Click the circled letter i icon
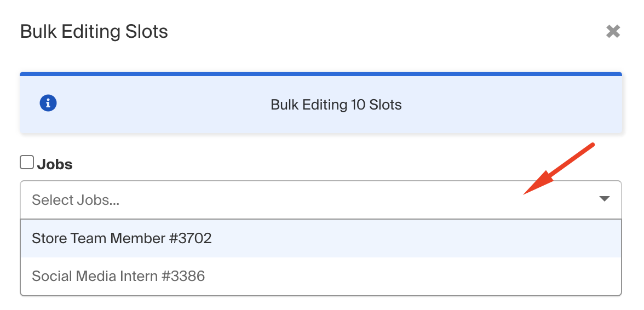This screenshot has height=310, width=644. pos(48,102)
